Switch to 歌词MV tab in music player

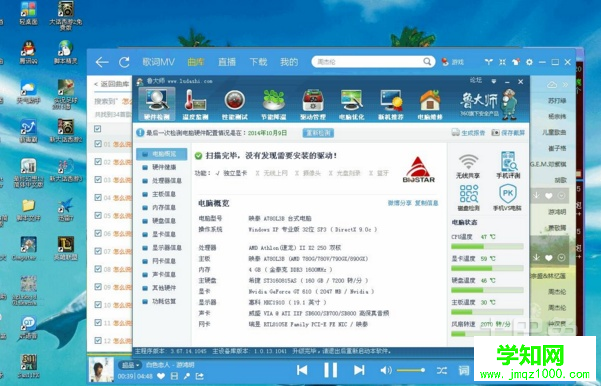158,62
